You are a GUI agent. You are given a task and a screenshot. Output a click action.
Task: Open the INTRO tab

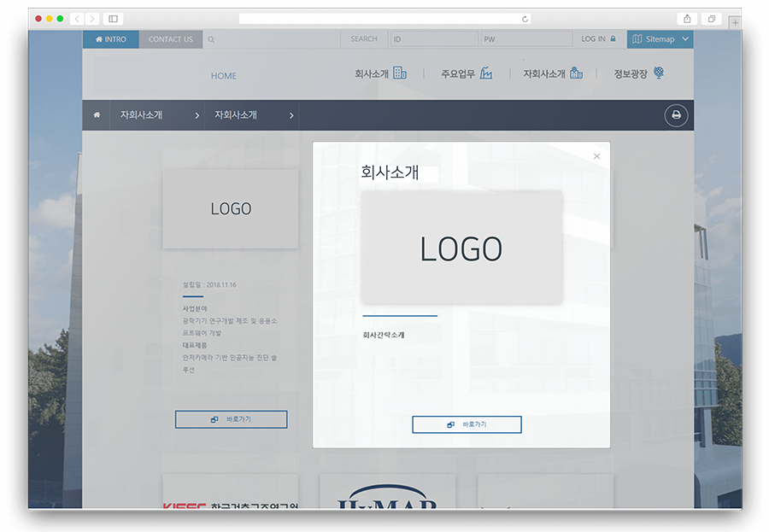click(x=111, y=39)
